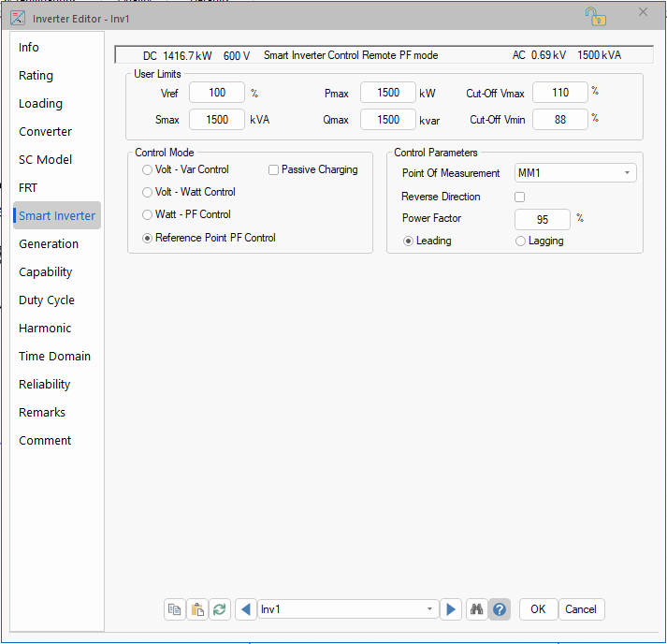Enable the Passive Charging checkbox

click(x=274, y=170)
